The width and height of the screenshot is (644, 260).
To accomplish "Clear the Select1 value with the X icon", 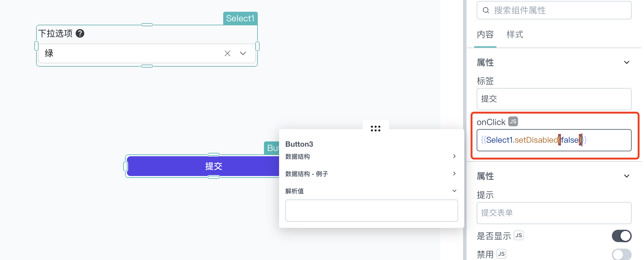I will (x=228, y=53).
